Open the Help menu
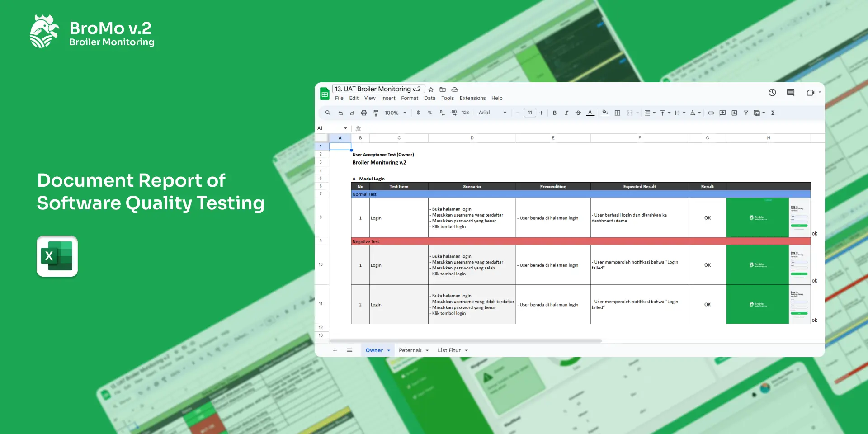Image resolution: width=868 pixels, height=434 pixels. pyautogui.click(x=497, y=98)
